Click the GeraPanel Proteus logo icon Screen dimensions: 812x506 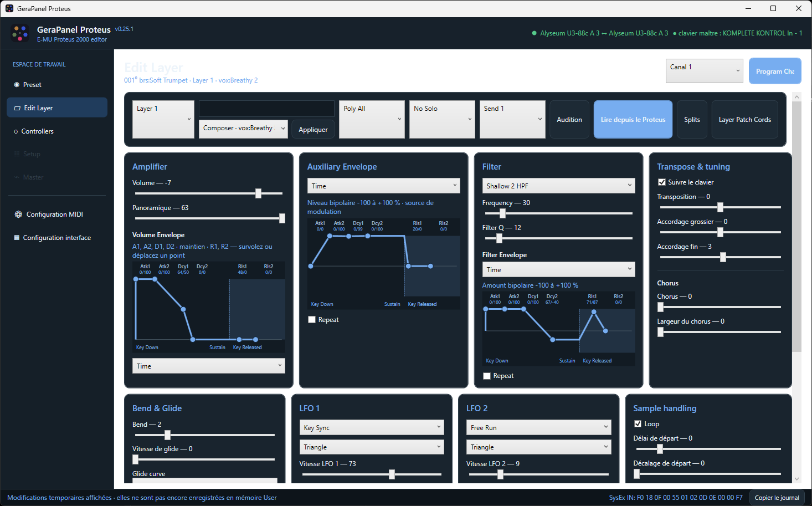tap(20, 33)
